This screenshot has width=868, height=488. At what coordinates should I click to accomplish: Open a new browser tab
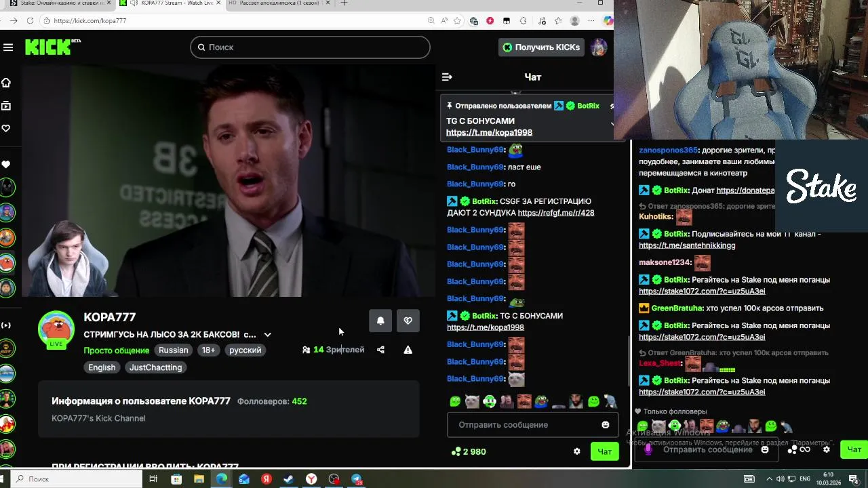click(x=344, y=3)
